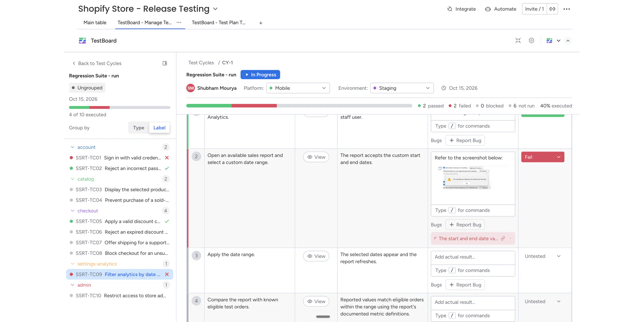The height and width of the screenshot is (322, 644).
Task: Toggle the sidebar panel layout icon
Action: point(165,63)
